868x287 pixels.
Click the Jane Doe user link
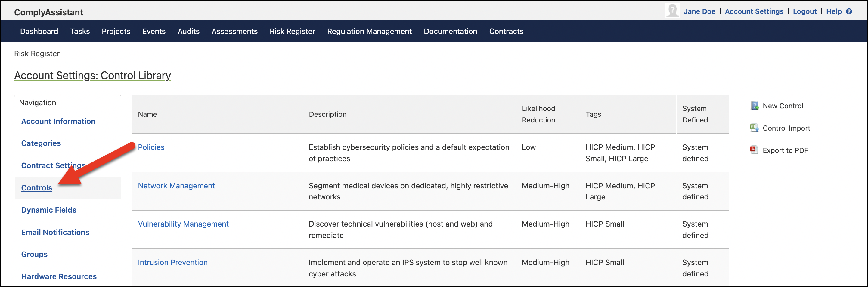pyautogui.click(x=699, y=11)
